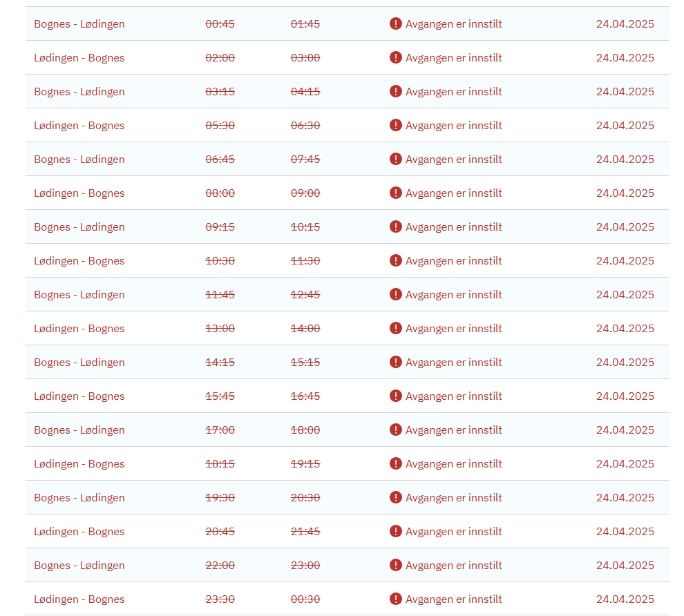Click the Lødingen - Bognes route departing 08:00

(x=79, y=193)
